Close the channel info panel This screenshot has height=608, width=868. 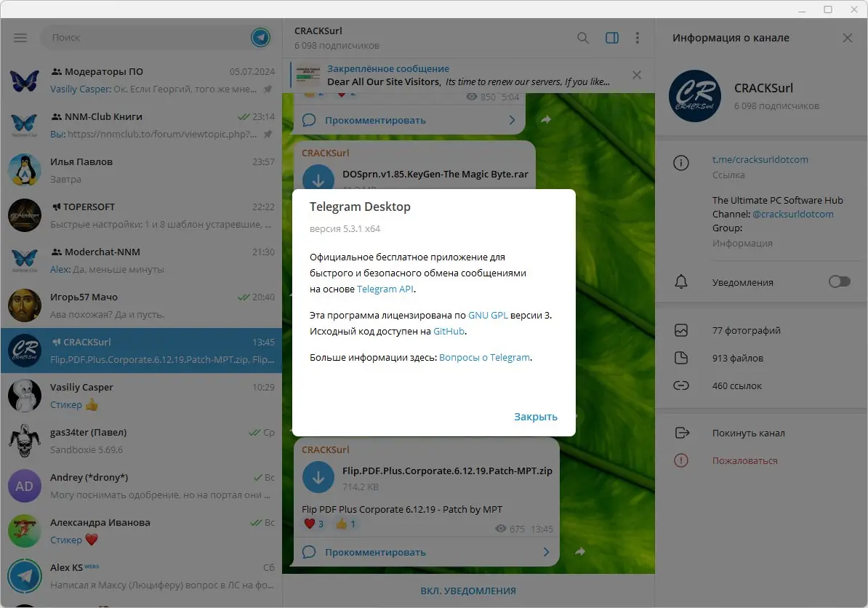click(x=847, y=38)
